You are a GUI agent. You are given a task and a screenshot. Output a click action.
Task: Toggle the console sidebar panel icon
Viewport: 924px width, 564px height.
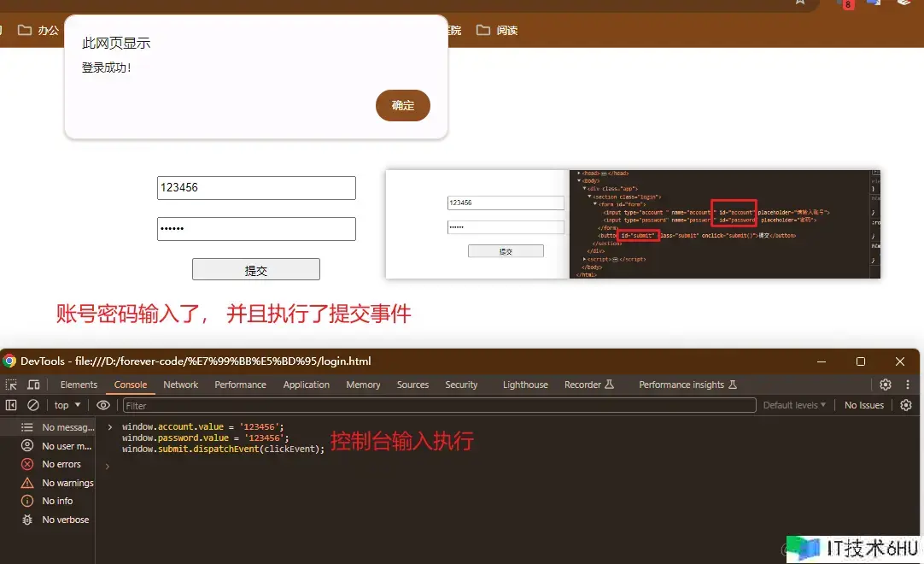(11, 405)
